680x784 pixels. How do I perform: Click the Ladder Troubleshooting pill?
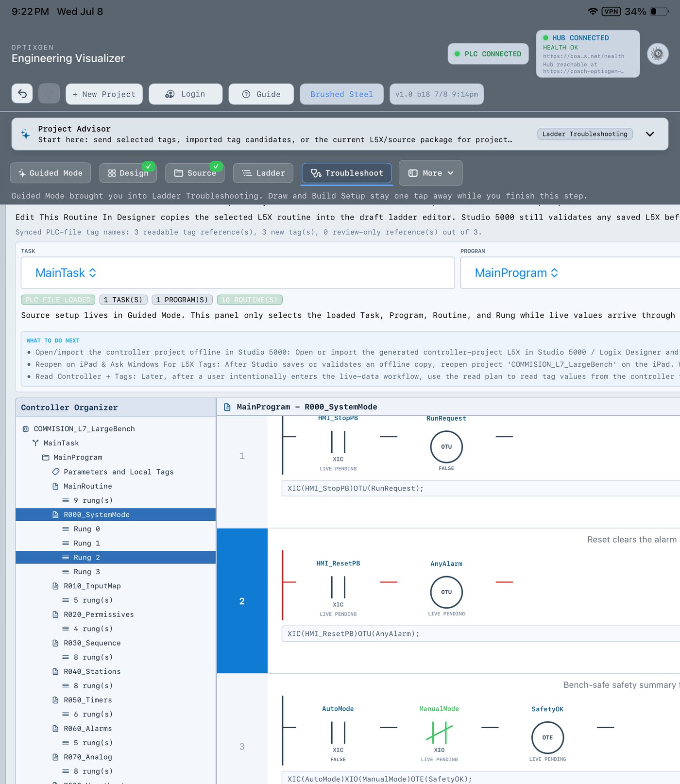click(x=585, y=134)
